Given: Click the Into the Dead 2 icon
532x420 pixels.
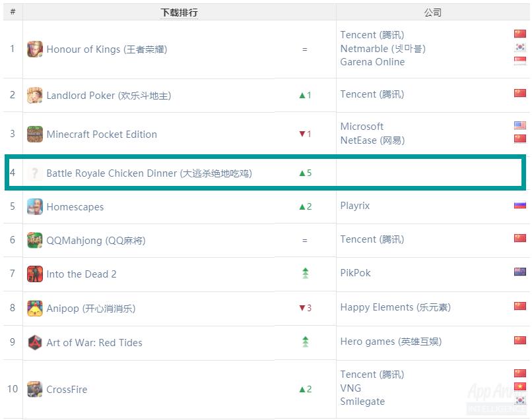Looking at the screenshot, I should tap(35, 274).
